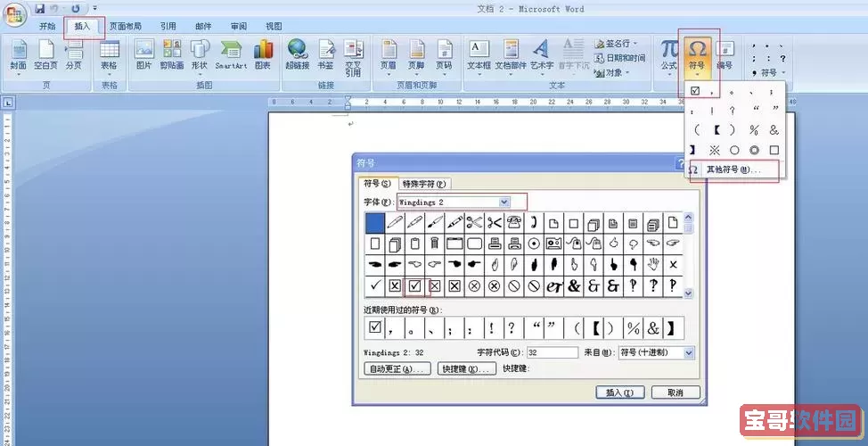Switch to the 页面布局 ribbon tab
This screenshot has height=446, width=868.
(x=125, y=26)
